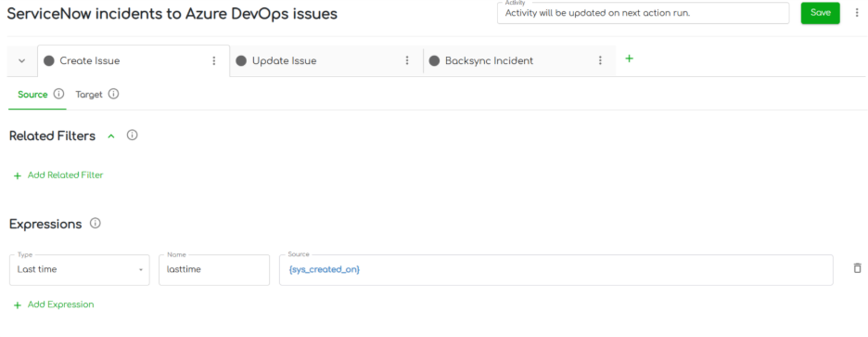Image resolution: width=868 pixels, height=337 pixels.
Task: Click the Expressions heading text
Action: [45, 224]
